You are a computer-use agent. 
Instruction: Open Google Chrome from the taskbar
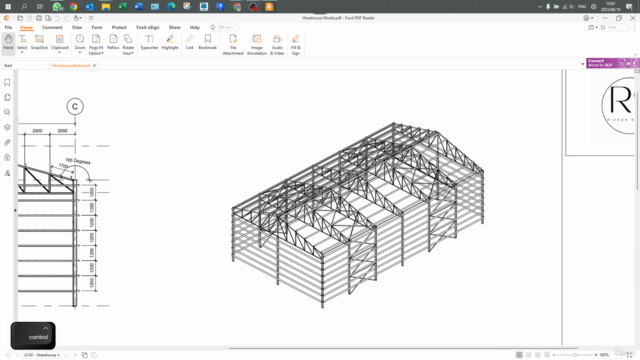[x=73, y=7]
